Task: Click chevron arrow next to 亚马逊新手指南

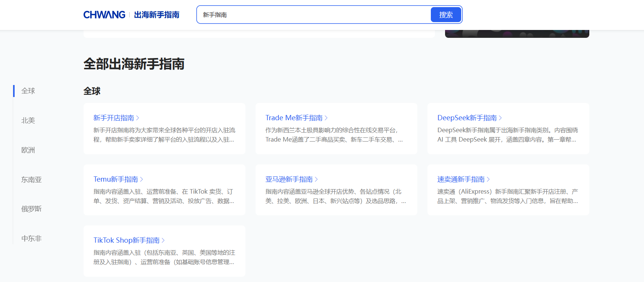Action: pyautogui.click(x=317, y=179)
